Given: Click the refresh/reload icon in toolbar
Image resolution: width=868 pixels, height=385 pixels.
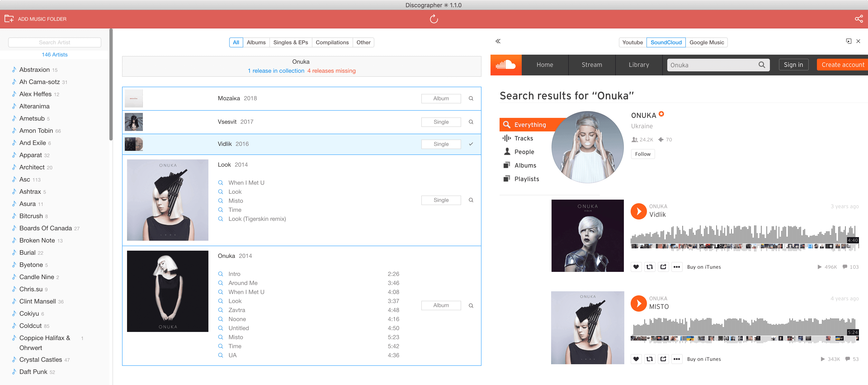Looking at the screenshot, I should coord(434,18).
